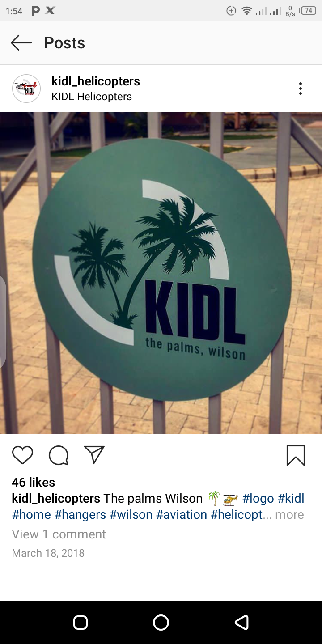Open the #logo hashtag

click(x=258, y=498)
